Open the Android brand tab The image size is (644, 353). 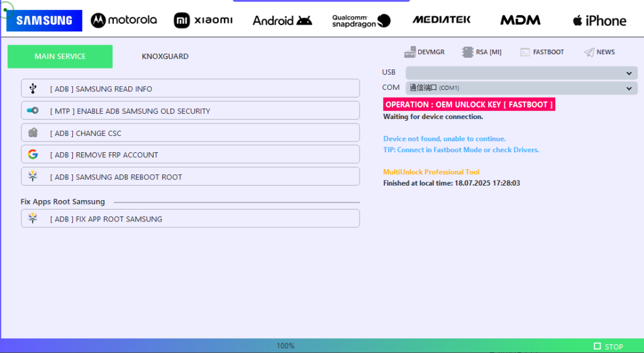click(x=282, y=21)
